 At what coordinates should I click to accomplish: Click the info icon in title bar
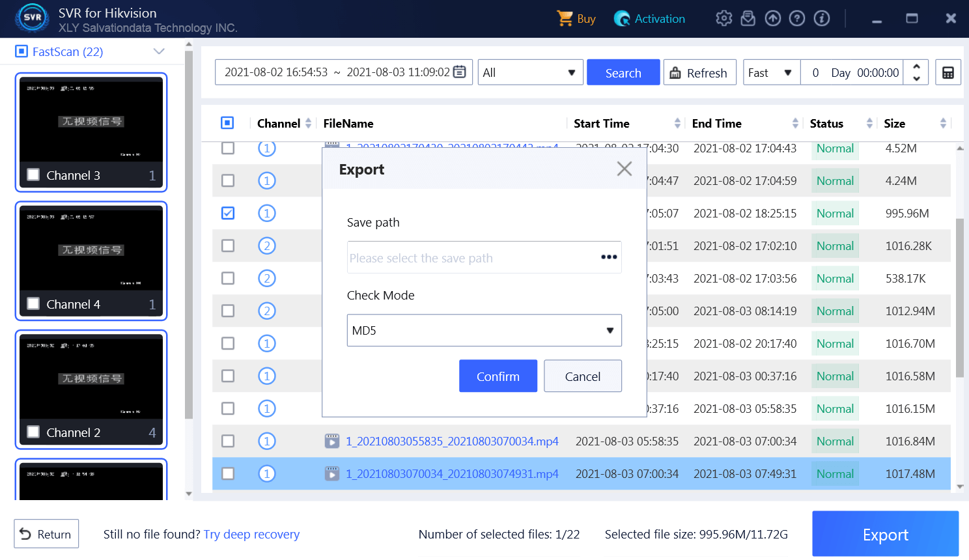pos(822,18)
